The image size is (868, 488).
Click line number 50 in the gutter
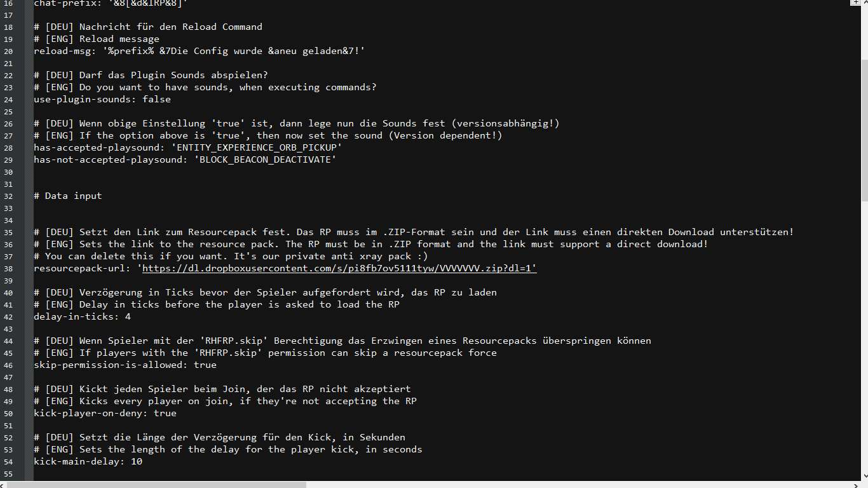pos(8,413)
